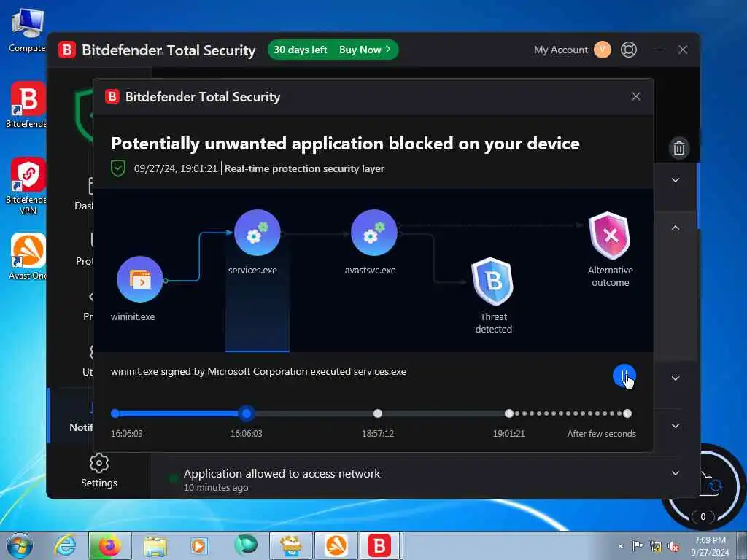Click the current blue timeline slider handle
Screen dimensions: 747x560
click(247, 413)
